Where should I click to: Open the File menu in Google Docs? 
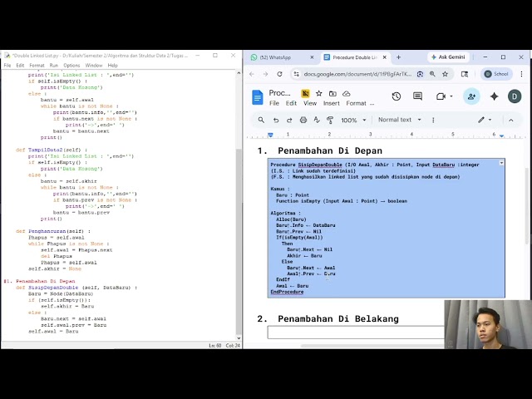coord(274,103)
